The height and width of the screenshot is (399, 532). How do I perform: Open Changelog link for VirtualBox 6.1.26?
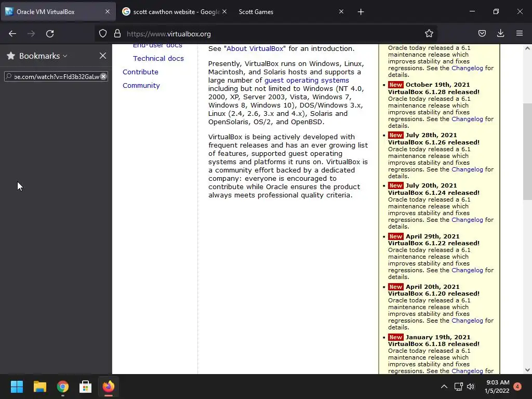tap(467, 169)
